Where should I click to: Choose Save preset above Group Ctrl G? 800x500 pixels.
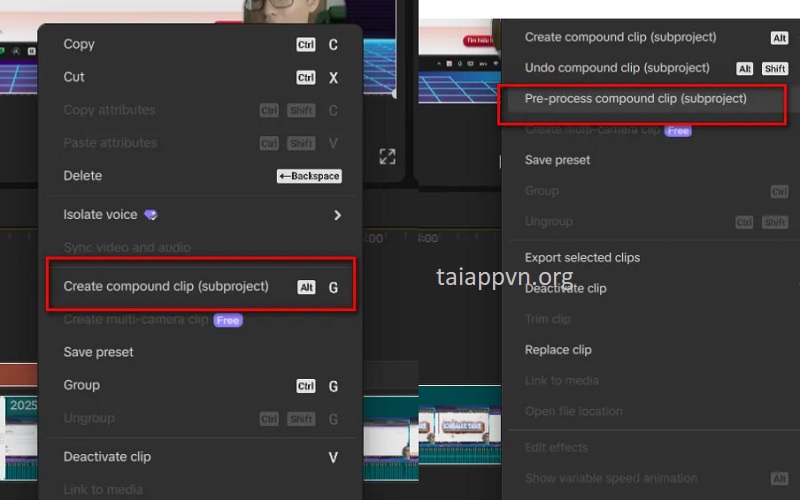pos(201,352)
